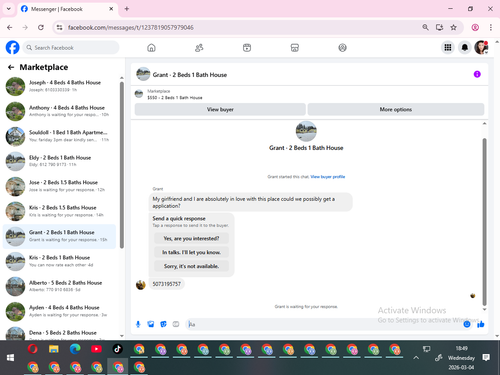Screen dimensions: 500x375
Task: Show hidden system tray icons
Action: (416, 358)
